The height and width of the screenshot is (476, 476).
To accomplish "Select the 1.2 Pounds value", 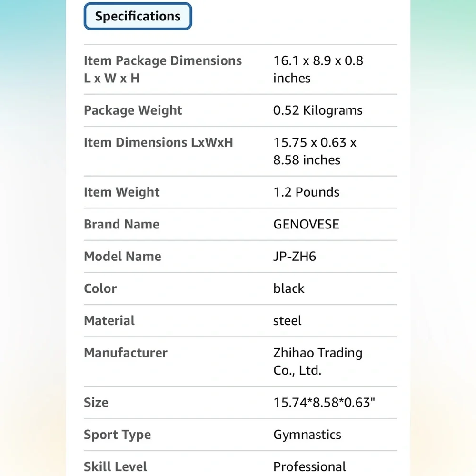I will point(306,192).
